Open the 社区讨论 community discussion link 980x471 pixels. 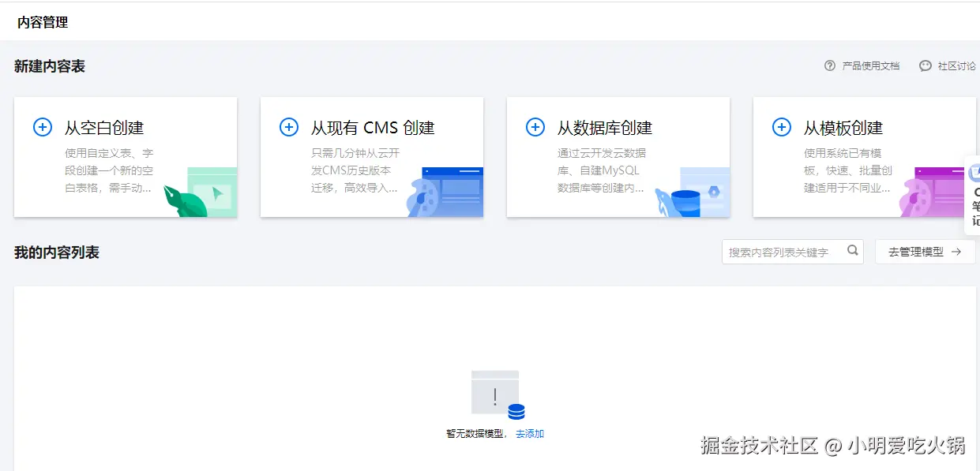(x=959, y=66)
